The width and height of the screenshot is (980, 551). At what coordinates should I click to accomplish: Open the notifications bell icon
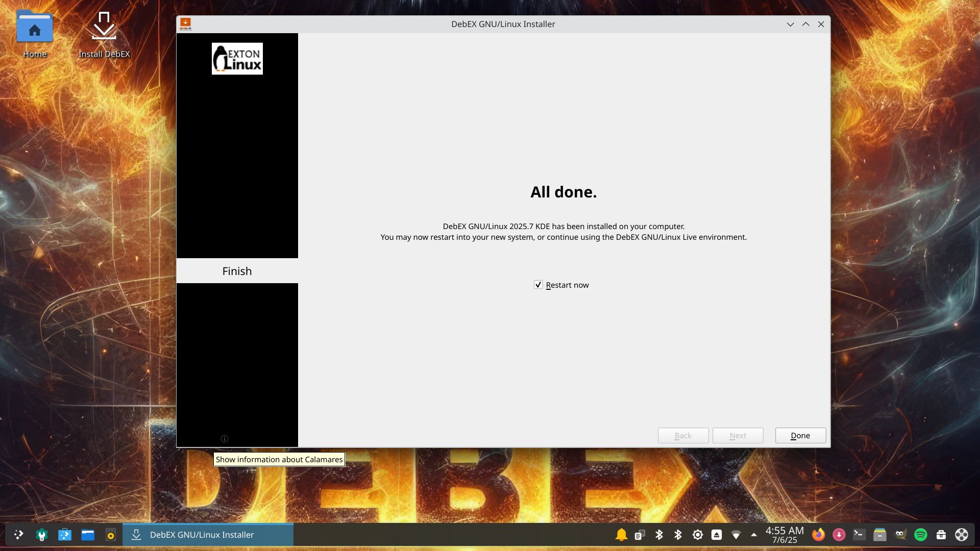coord(621,535)
